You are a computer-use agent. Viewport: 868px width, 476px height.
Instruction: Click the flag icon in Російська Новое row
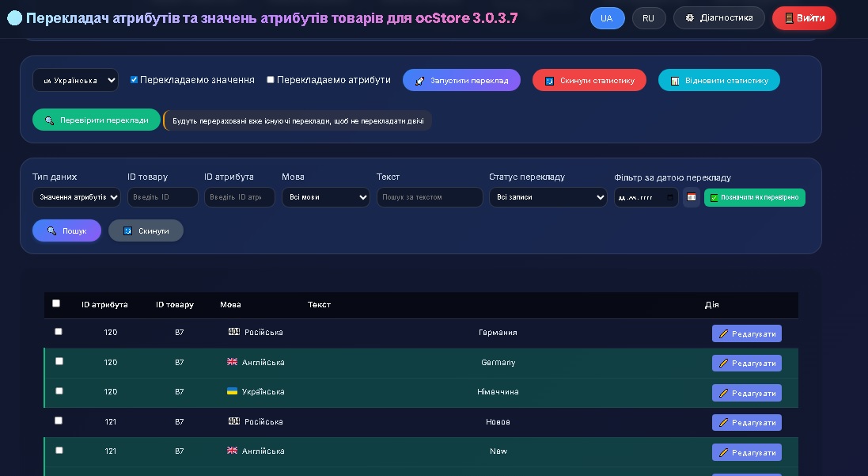[234, 421]
